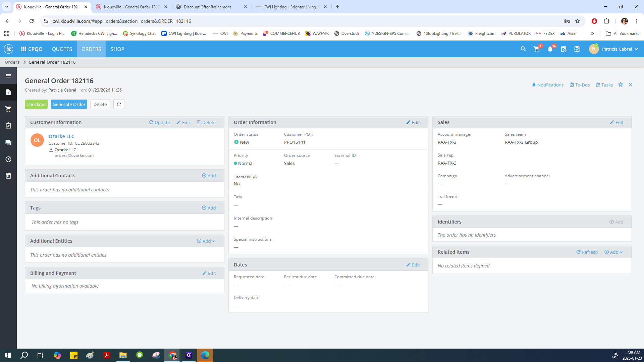
Task: Expand the Additional Entities Add dropdown
Action: (x=206, y=241)
